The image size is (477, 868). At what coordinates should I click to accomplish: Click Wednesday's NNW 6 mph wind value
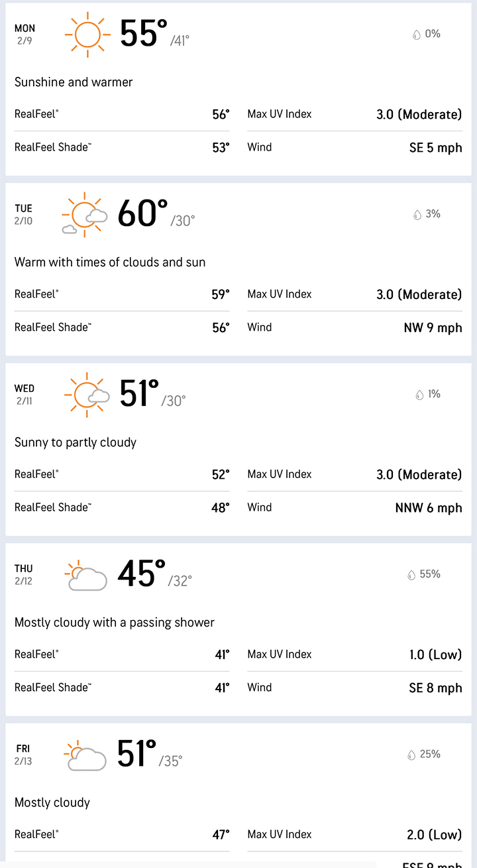click(429, 508)
